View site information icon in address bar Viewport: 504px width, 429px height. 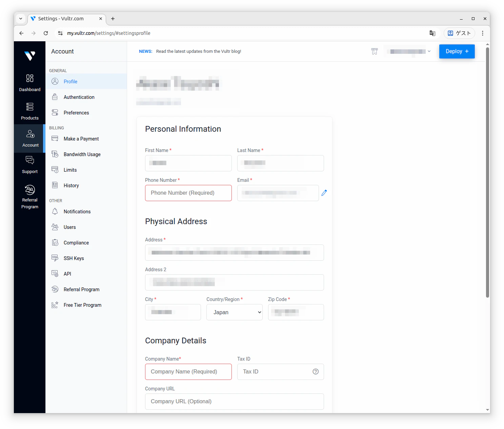click(x=60, y=33)
